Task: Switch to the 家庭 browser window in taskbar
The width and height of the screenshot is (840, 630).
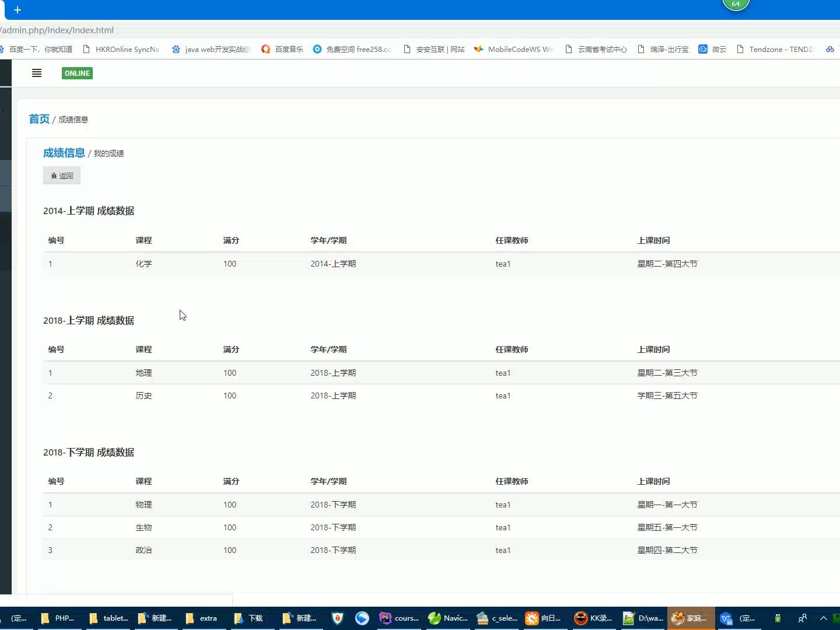Action: pos(691,618)
